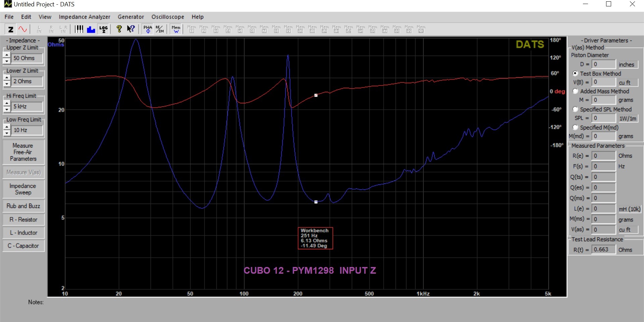Select the Added Mass Method radio button
The image size is (644, 322).
click(x=575, y=91)
